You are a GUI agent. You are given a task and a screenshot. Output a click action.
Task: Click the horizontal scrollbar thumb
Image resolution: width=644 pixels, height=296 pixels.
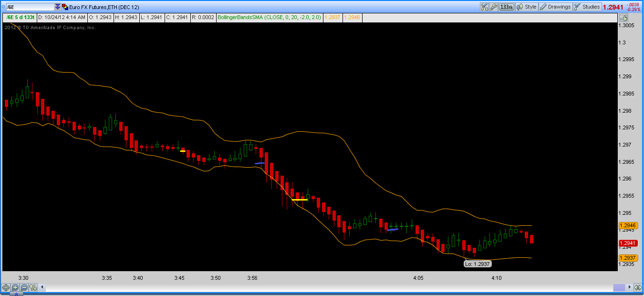[619, 287]
